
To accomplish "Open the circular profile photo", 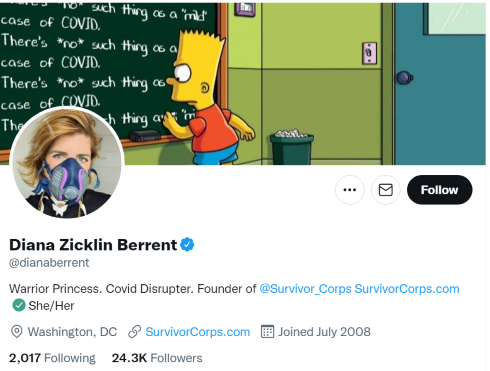I will [x=67, y=162].
